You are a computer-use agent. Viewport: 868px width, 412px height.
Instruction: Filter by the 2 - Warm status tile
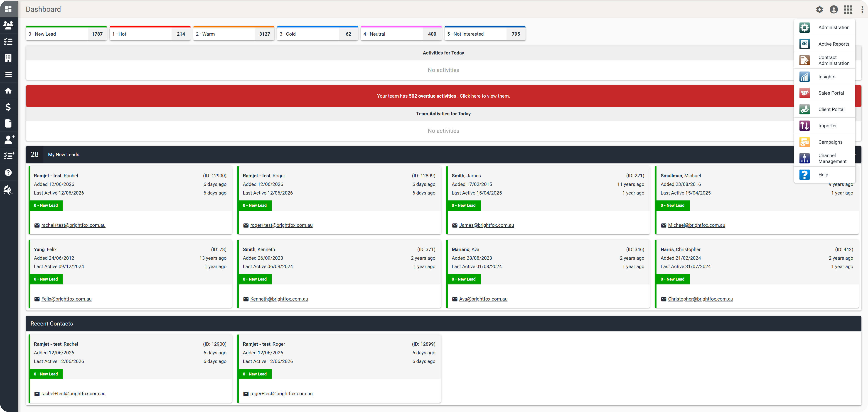click(234, 33)
